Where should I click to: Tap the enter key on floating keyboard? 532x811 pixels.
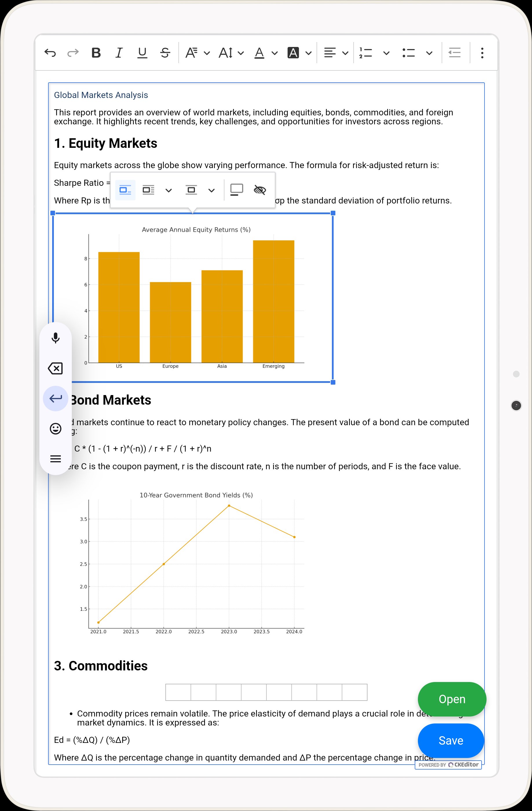(56, 398)
